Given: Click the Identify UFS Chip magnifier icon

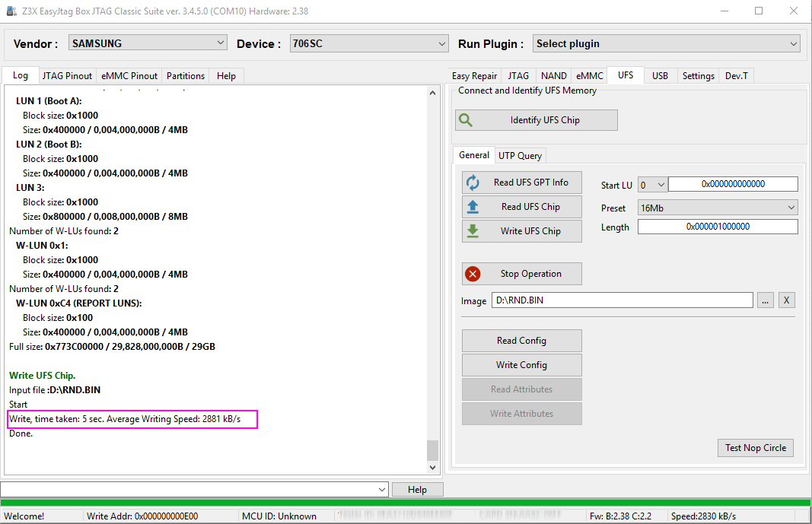Looking at the screenshot, I should 467,120.
